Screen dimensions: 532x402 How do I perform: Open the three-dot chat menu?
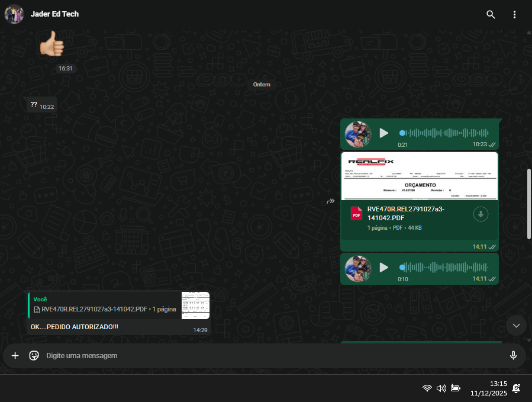coord(514,14)
